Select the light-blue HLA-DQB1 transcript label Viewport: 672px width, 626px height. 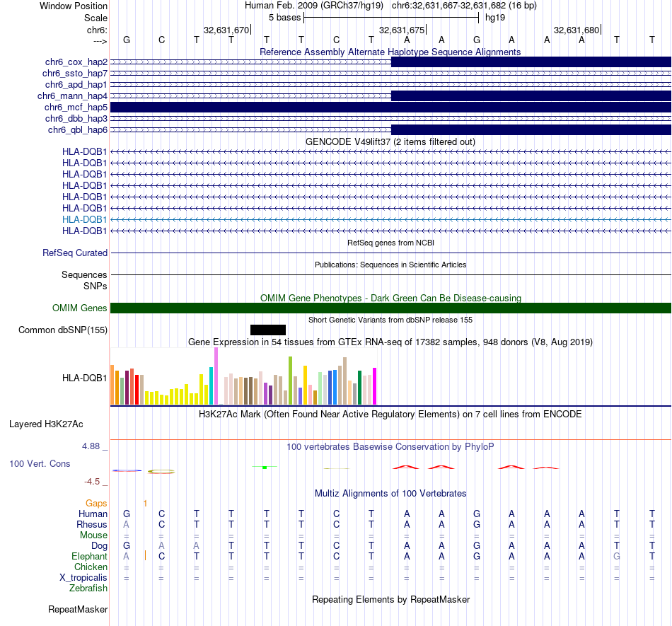pyautogui.click(x=84, y=219)
